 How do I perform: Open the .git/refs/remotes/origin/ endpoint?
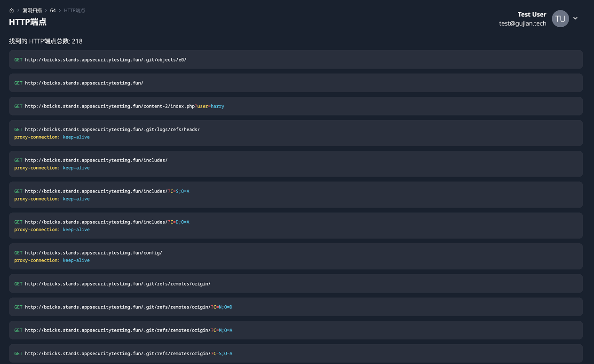click(x=296, y=283)
